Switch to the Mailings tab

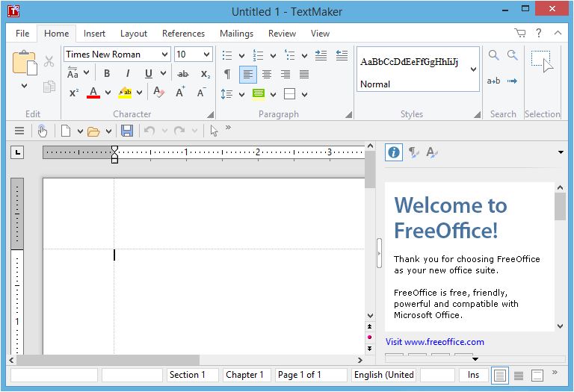(x=236, y=34)
